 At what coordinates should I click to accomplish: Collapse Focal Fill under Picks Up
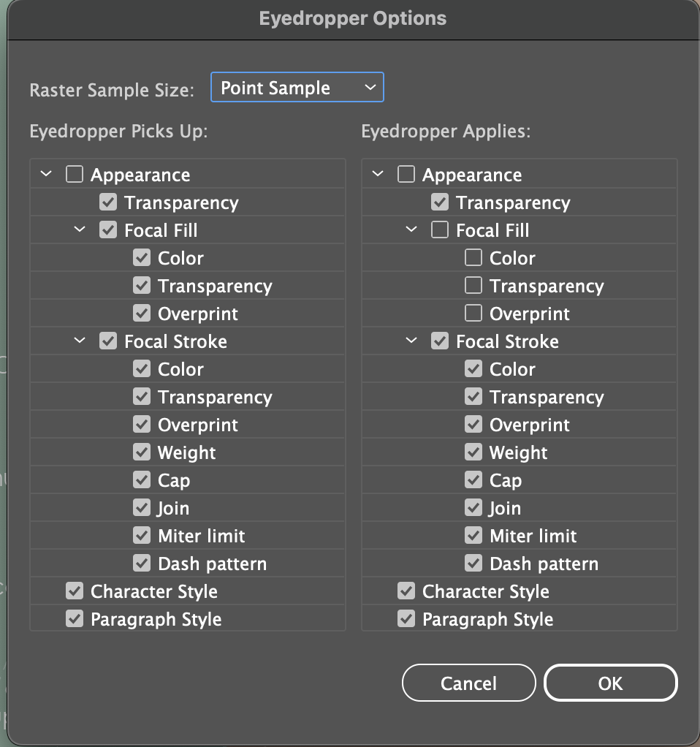pyautogui.click(x=80, y=230)
